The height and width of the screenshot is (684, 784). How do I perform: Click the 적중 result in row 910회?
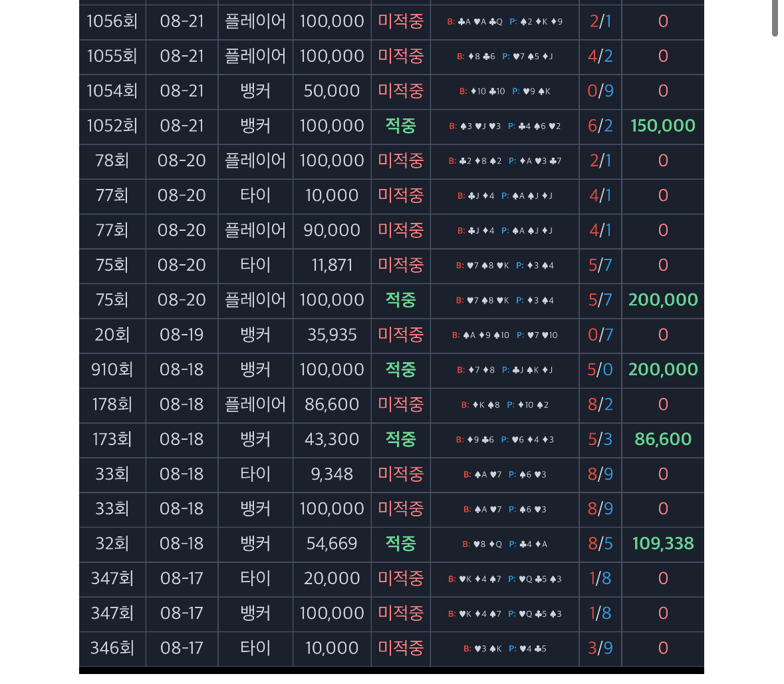(x=401, y=370)
